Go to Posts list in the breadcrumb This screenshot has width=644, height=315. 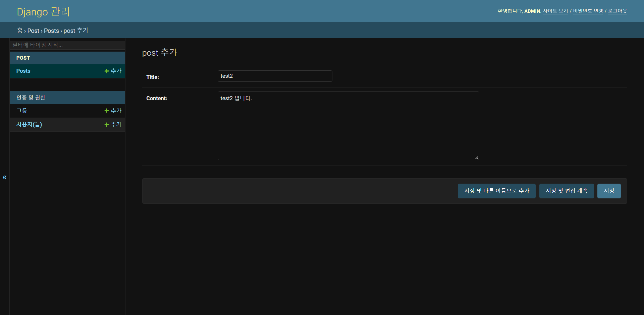pos(51,31)
